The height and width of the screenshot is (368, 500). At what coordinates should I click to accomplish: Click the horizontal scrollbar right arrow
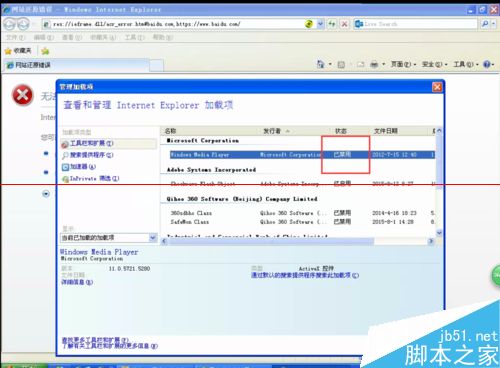pyautogui.click(x=431, y=241)
